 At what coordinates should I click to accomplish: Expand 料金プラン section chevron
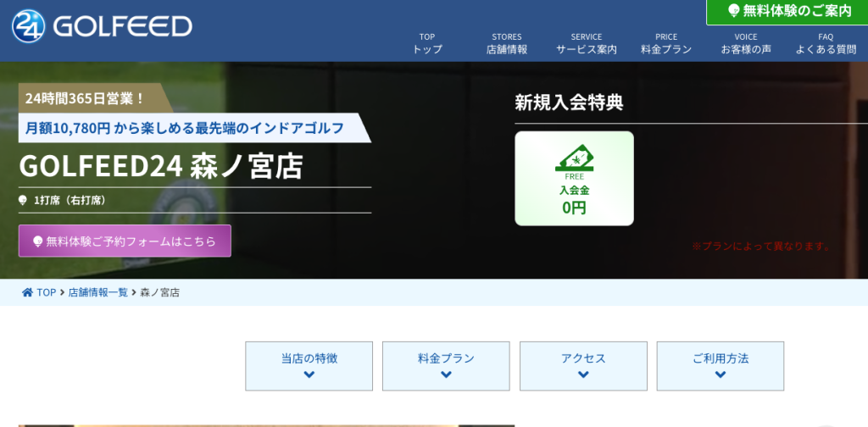coord(446,374)
